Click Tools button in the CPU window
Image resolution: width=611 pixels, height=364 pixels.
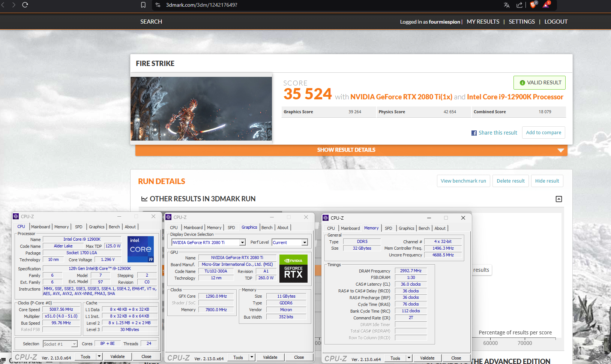click(x=86, y=357)
